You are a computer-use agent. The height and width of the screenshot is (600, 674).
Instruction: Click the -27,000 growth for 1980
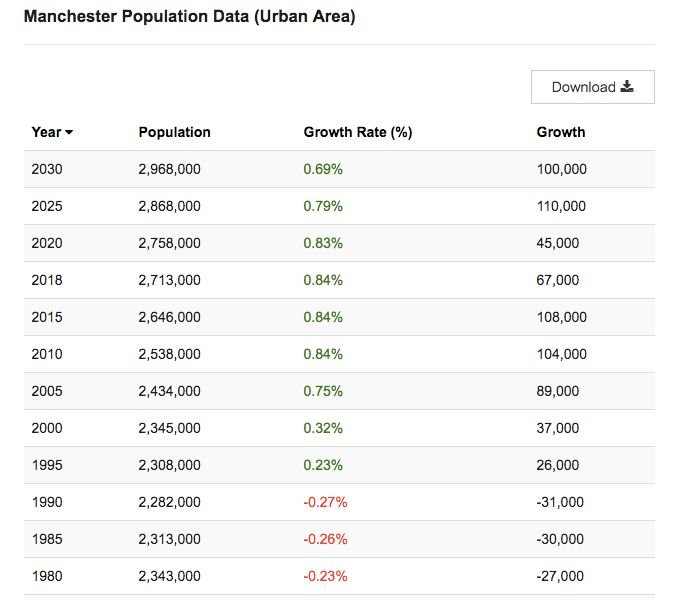point(560,576)
